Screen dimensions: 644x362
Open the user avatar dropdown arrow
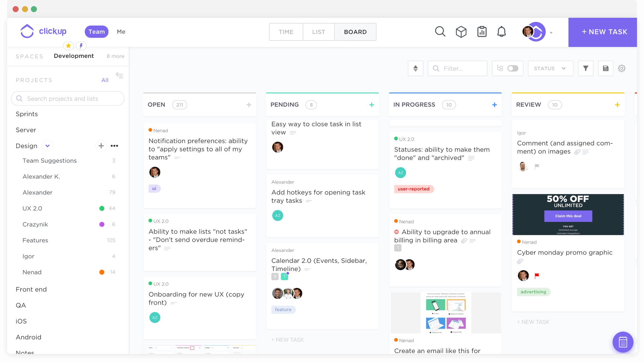coord(551,33)
